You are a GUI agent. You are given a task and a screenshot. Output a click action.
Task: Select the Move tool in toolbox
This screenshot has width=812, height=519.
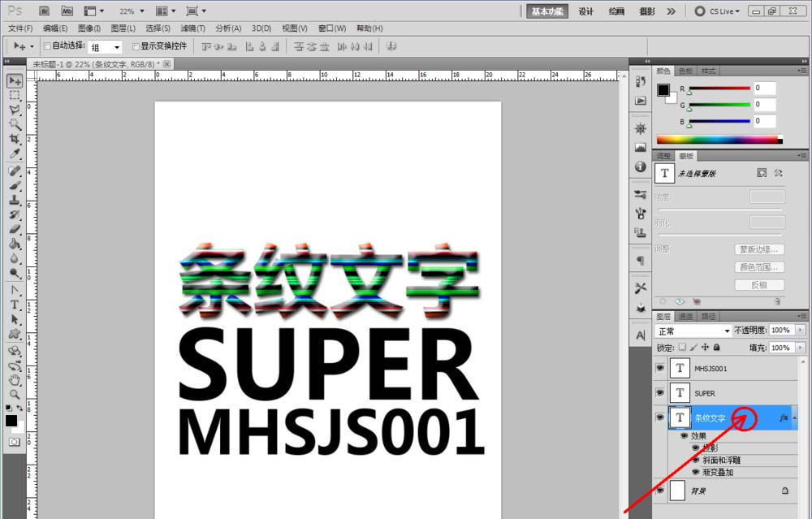point(15,81)
